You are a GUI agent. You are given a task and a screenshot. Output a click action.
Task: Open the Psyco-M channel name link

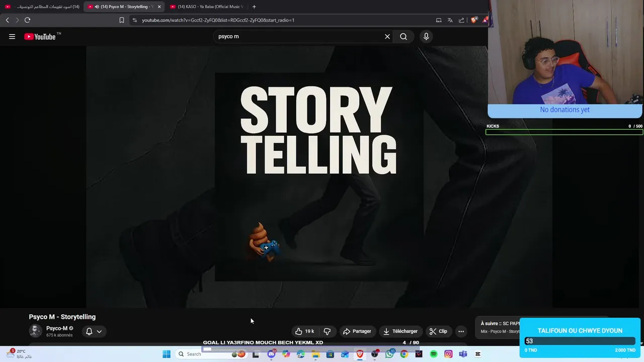pyautogui.click(x=57, y=328)
